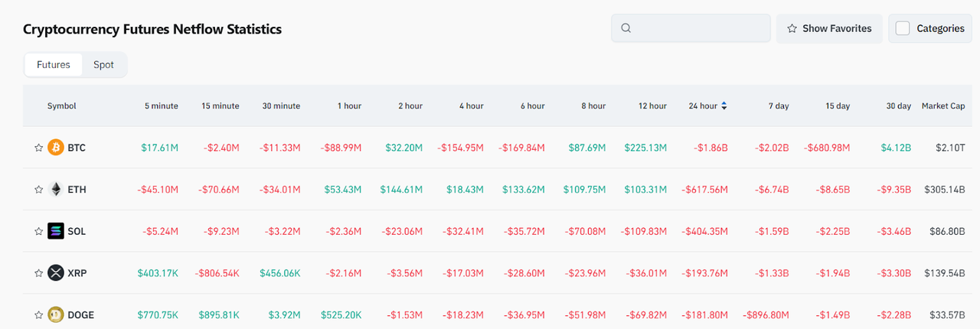
Task: Click the 1 hour column header
Action: [x=349, y=106]
